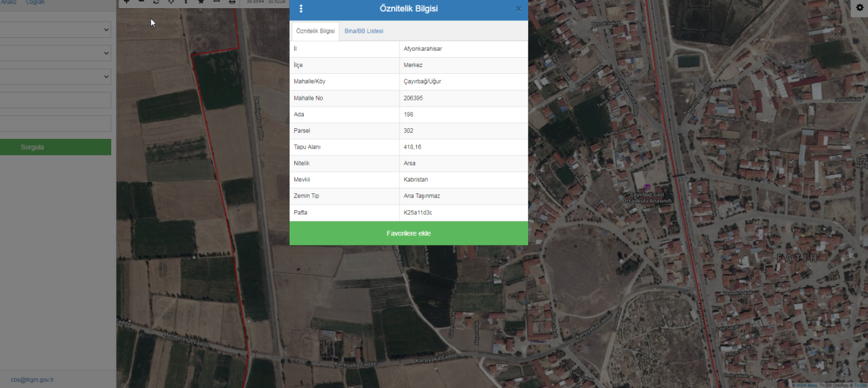Open the settings gear icon

[x=860, y=7]
